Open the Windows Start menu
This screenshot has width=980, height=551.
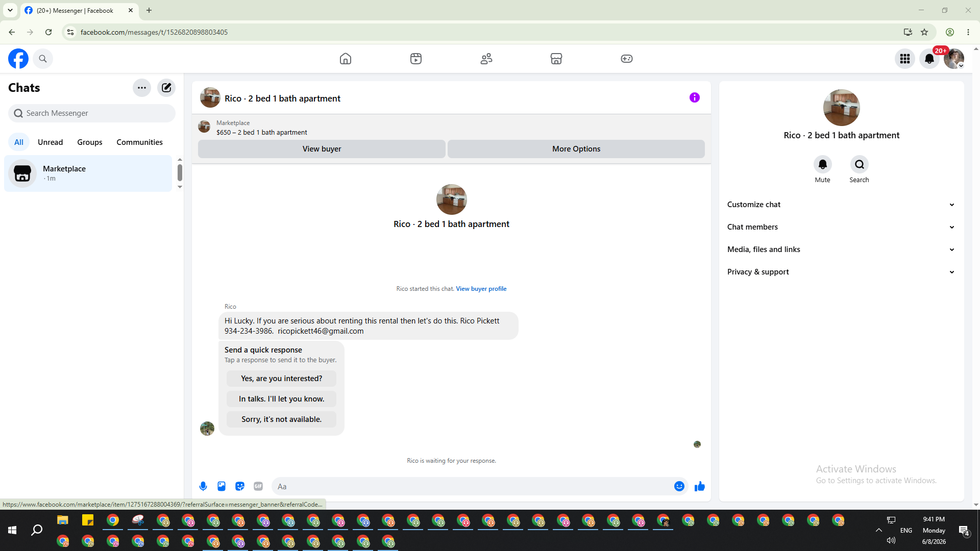12,531
